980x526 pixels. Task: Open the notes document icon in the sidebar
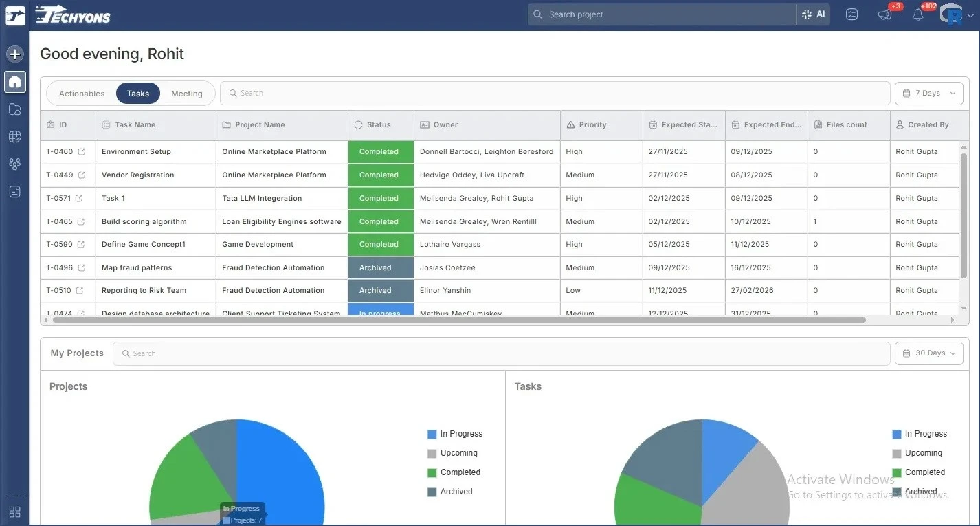tap(14, 191)
